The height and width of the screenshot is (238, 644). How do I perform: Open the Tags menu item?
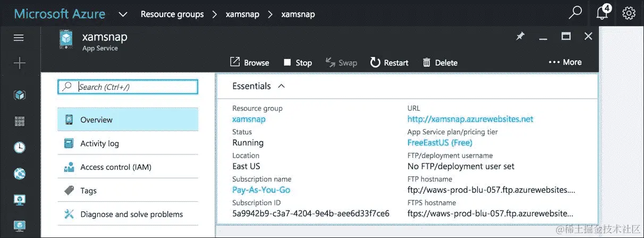click(128, 190)
